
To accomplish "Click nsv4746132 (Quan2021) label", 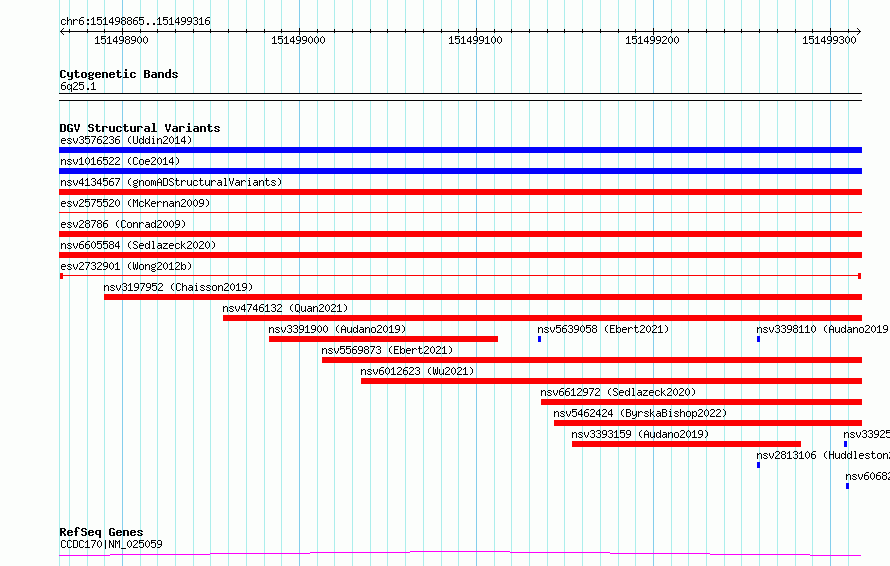I will [x=285, y=308].
